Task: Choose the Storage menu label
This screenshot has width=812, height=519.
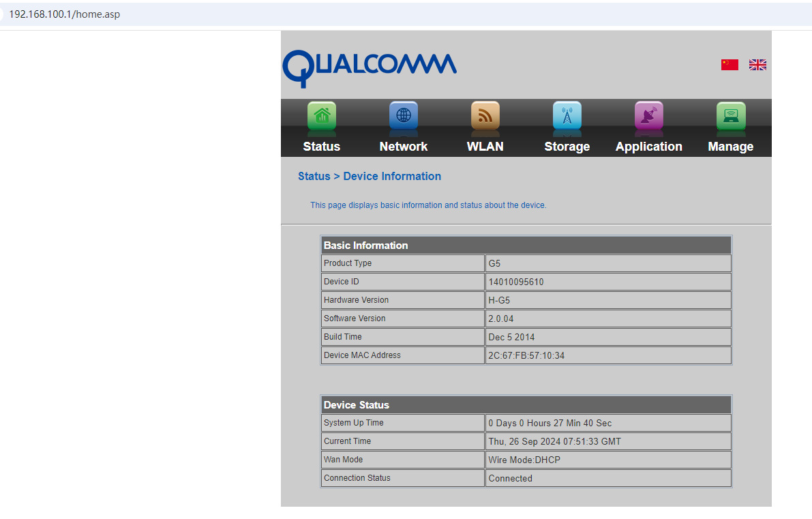Action: [567, 147]
